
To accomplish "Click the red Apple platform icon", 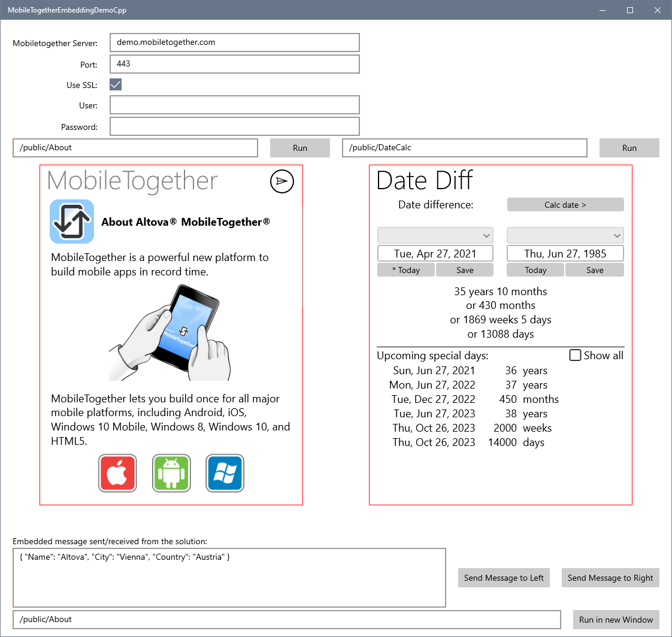I will 117,473.
